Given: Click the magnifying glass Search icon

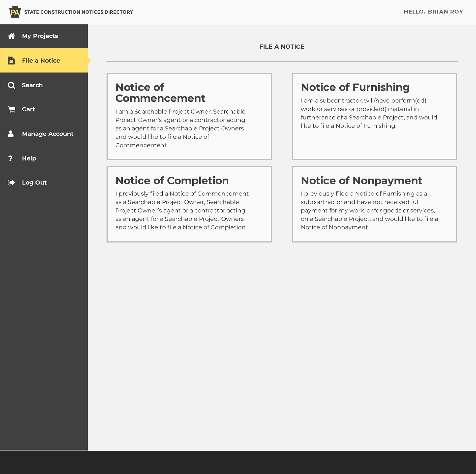Looking at the screenshot, I should pos(11,85).
